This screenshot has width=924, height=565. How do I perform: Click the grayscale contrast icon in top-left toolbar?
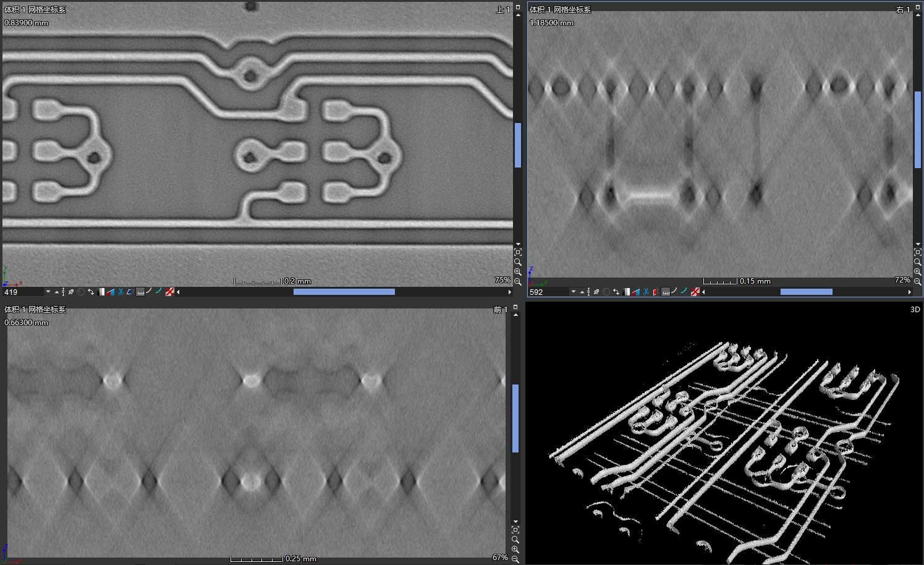[x=101, y=292]
